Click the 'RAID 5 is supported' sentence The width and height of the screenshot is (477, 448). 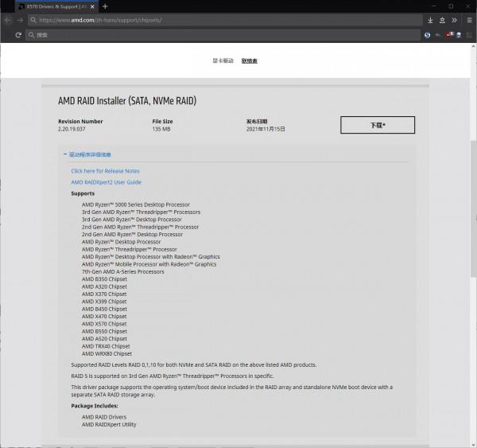173,376
